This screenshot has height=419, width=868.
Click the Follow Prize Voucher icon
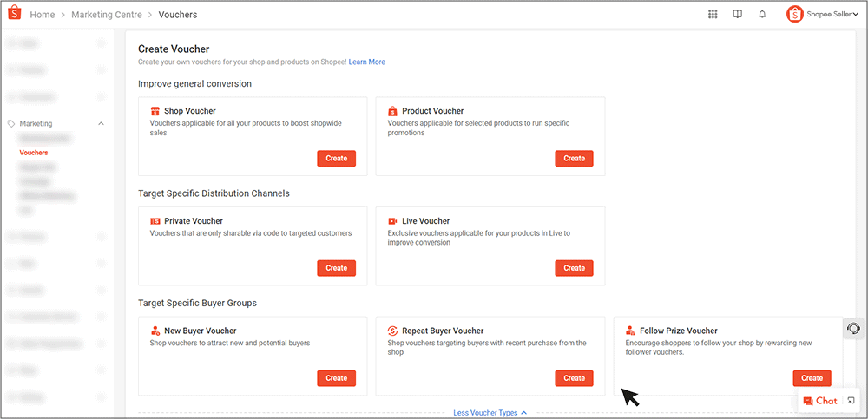point(630,331)
